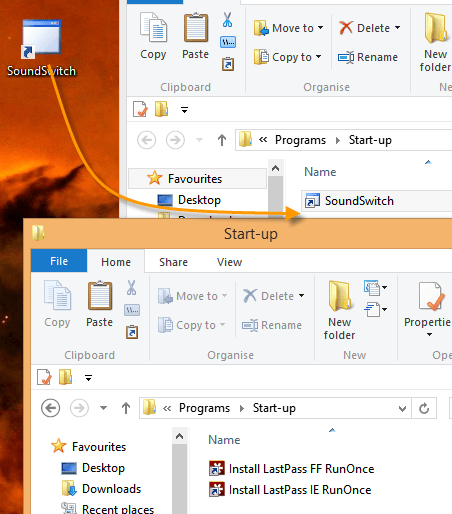Click the Refresh button beside the address bar

[424, 408]
